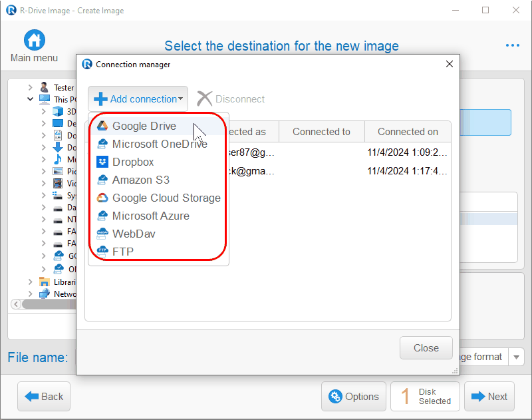The image size is (532, 420).
Task: Choose Microsoft OneDrive connection
Action: (158, 144)
